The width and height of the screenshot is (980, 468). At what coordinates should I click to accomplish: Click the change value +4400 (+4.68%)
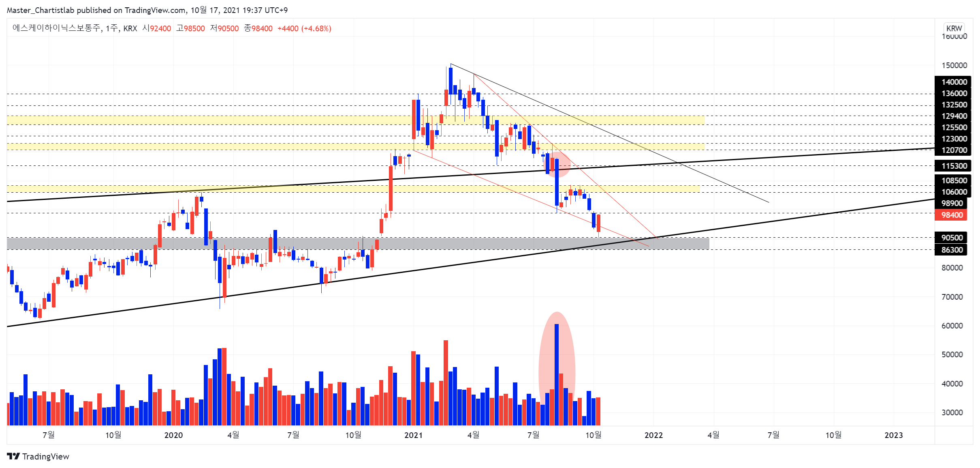point(304,28)
